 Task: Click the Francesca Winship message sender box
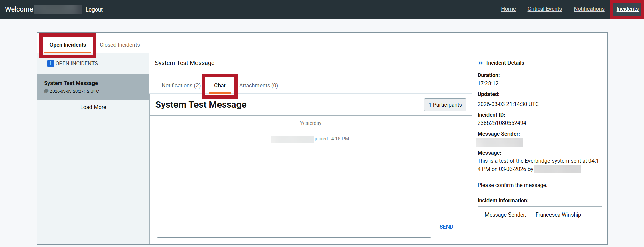(539, 215)
